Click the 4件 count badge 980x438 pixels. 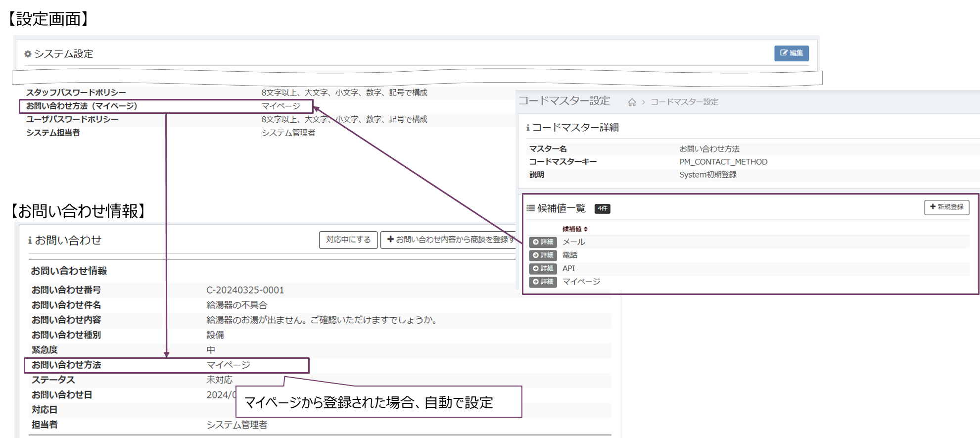602,209
